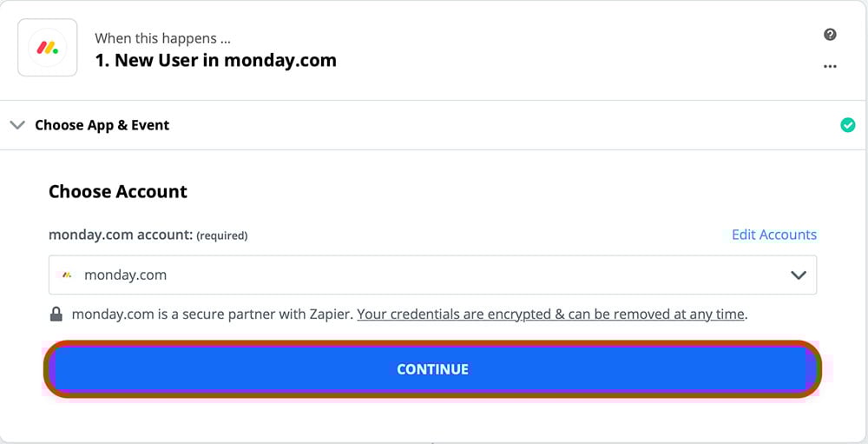This screenshot has width=868, height=444.
Task: Expand the account dropdown arrow
Action: click(799, 275)
